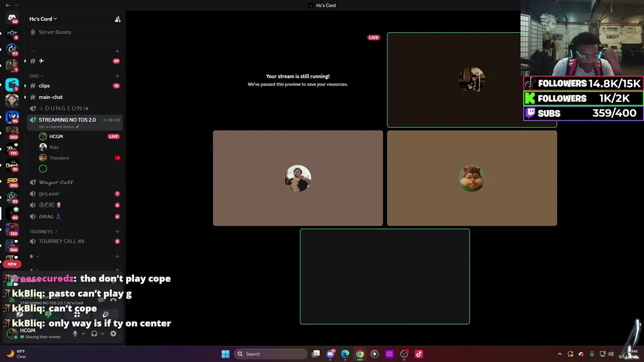Jump to NEW unread servers indicator

[12, 264]
